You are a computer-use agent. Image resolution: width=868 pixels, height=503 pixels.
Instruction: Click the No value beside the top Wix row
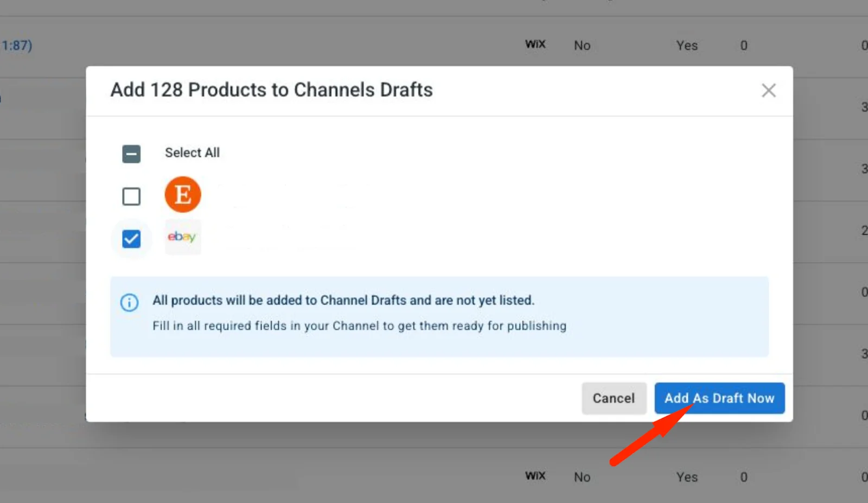pyautogui.click(x=582, y=45)
